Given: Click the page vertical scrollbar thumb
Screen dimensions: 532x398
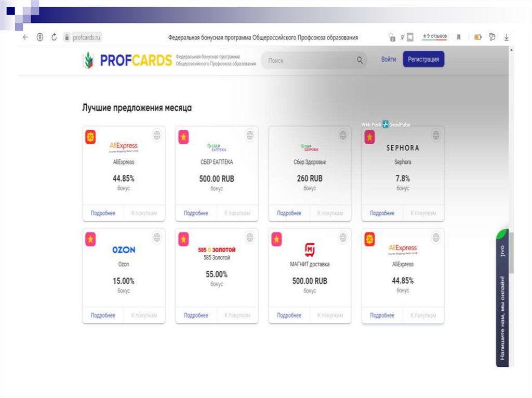Looking at the screenshot, I should (511, 253).
